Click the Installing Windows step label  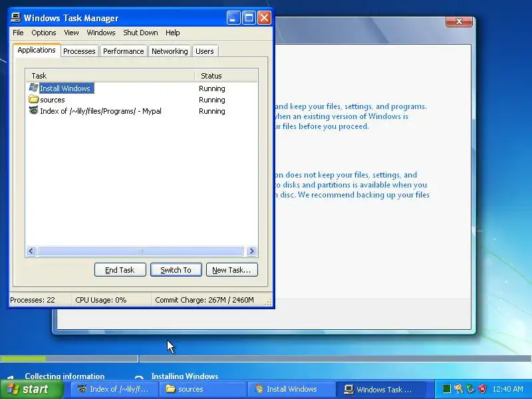point(185,376)
